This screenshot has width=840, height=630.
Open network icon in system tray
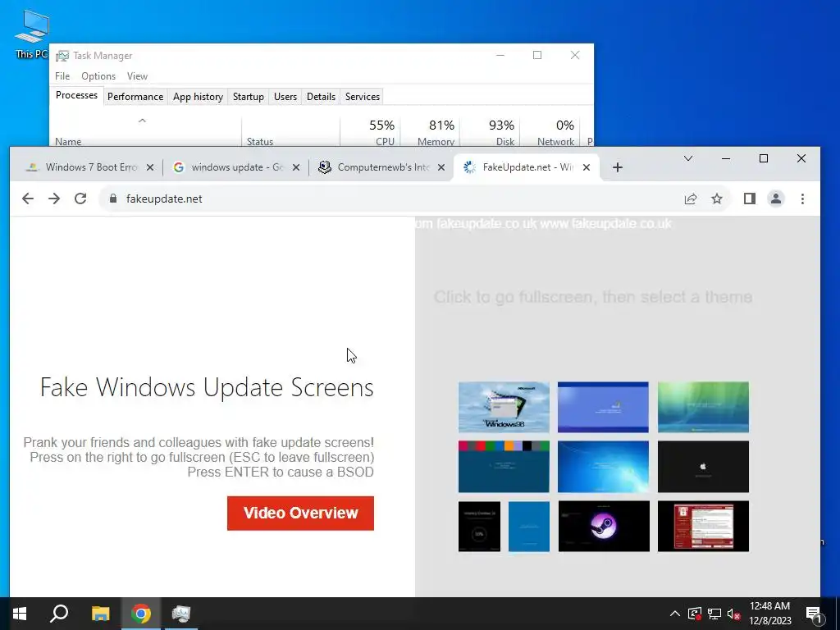(x=714, y=614)
